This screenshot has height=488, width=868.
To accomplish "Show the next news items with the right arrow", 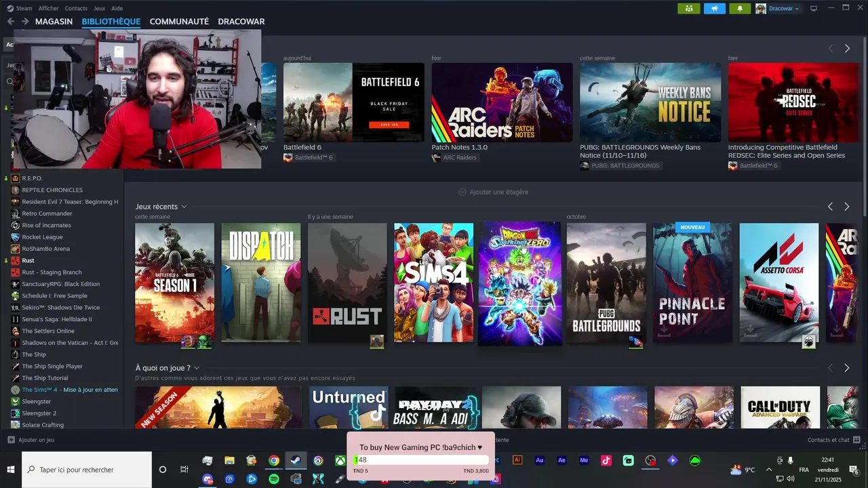I will 847,48.
